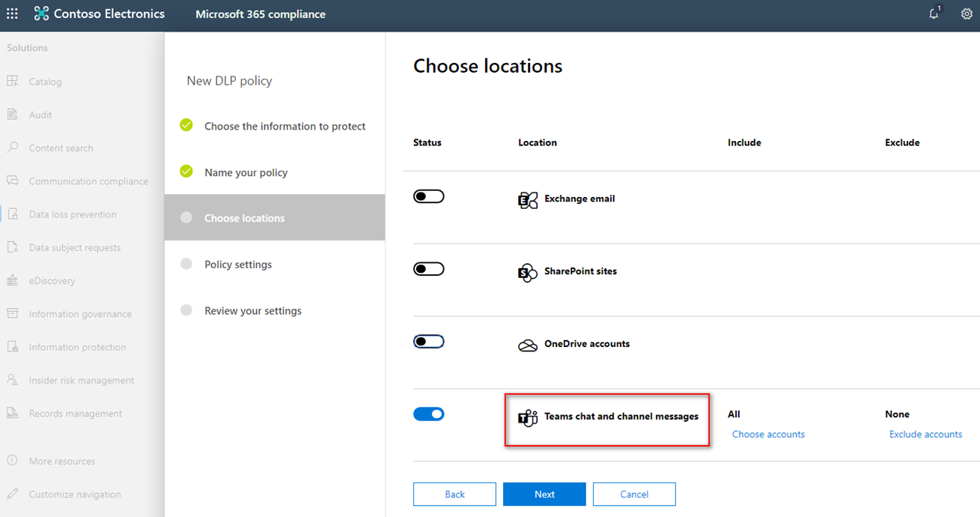Click the Contoso Electronics logo icon
980x517 pixels.
[x=41, y=13]
